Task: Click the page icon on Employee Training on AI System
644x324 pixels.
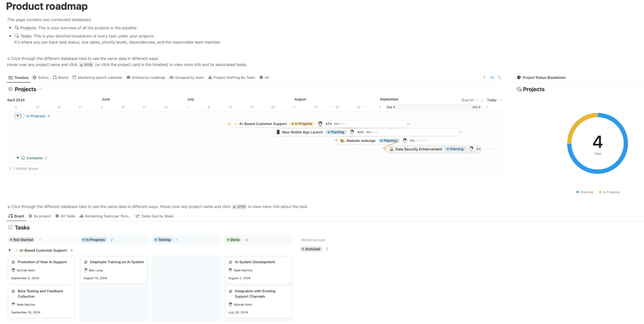Action: point(86,262)
